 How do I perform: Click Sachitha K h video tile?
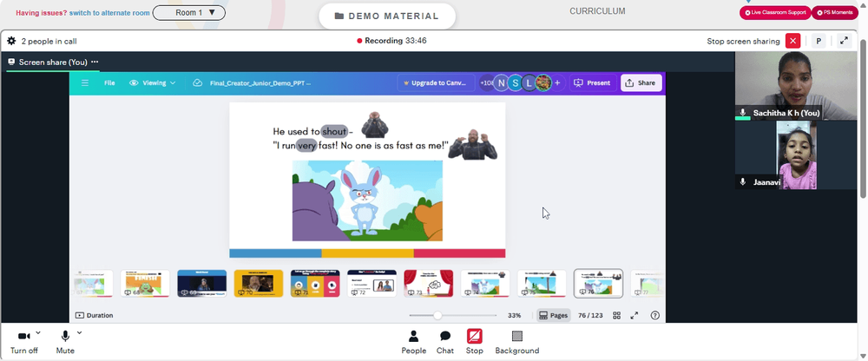[795, 86]
